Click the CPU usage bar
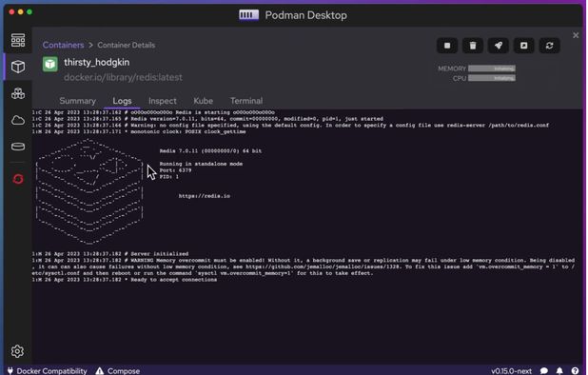588x375 pixels. click(x=492, y=78)
